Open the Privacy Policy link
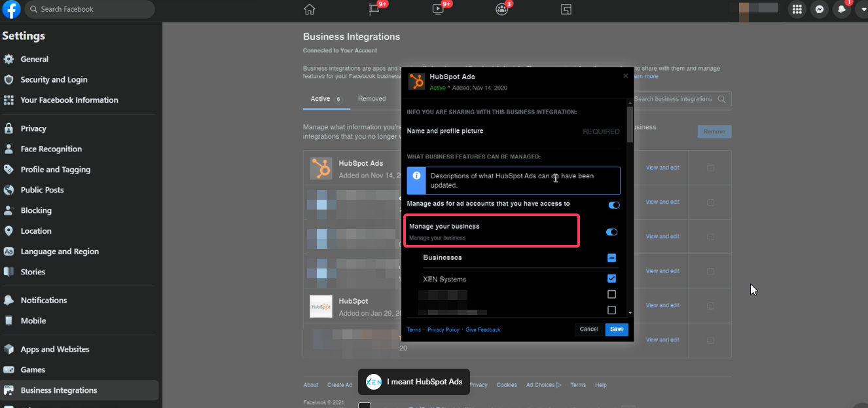This screenshot has width=868, height=408. [443, 330]
